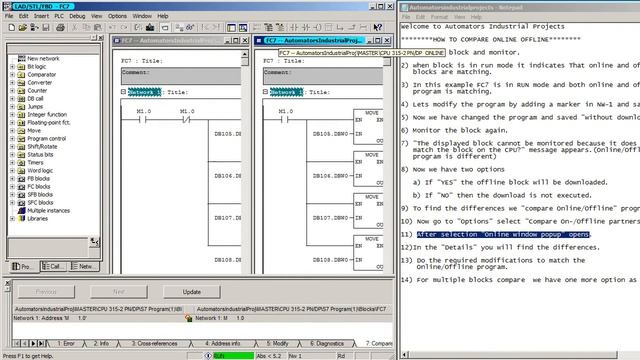Switch to the 4: Address info tab
The height and width of the screenshot is (360, 640).
click(222, 344)
